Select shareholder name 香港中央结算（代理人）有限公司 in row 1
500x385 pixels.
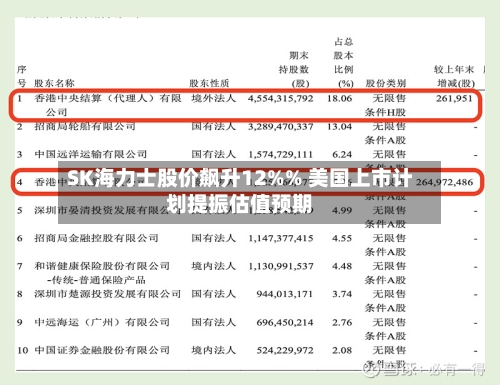point(108,105)
